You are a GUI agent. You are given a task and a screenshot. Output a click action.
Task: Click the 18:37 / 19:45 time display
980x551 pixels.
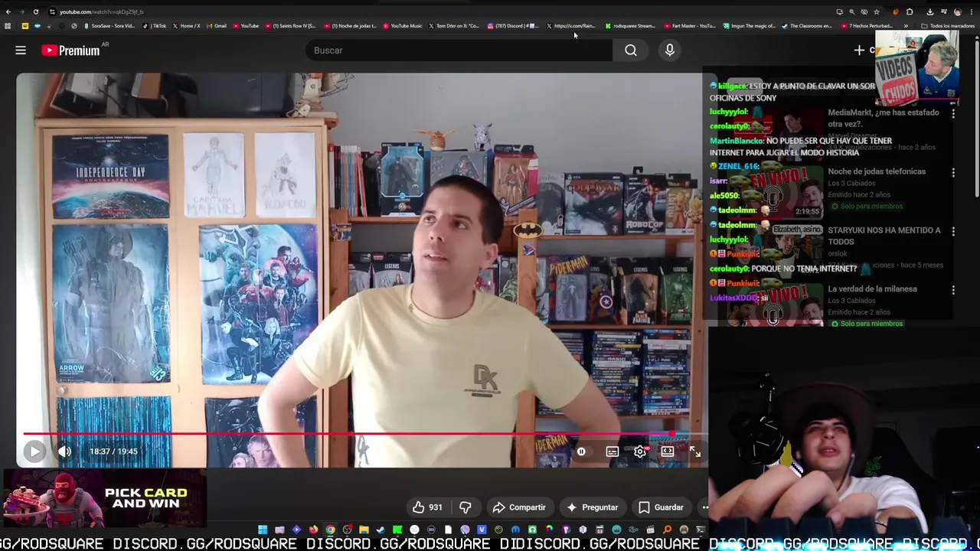[x=113, y=452]
